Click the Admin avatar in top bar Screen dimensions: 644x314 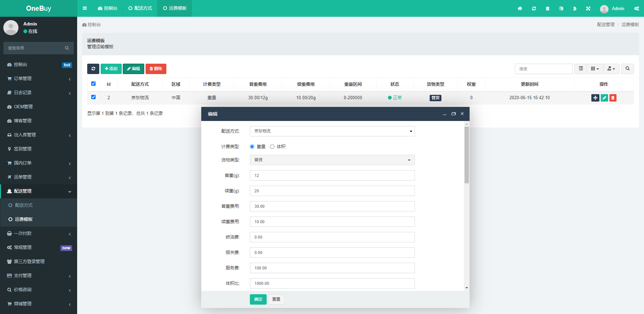click(x=604, y=9)
